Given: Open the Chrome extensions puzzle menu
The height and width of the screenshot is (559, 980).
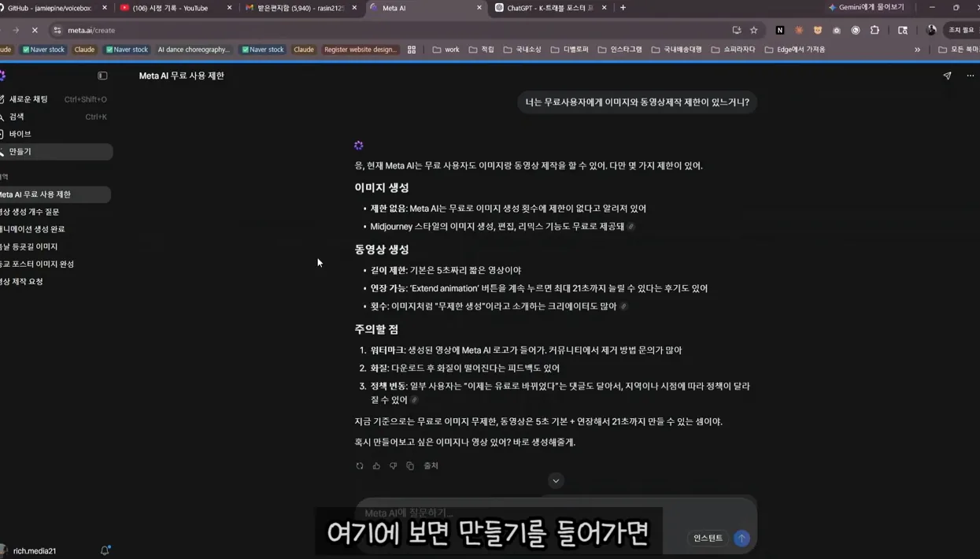Looking at the screenshot, I should pos(875,30).
